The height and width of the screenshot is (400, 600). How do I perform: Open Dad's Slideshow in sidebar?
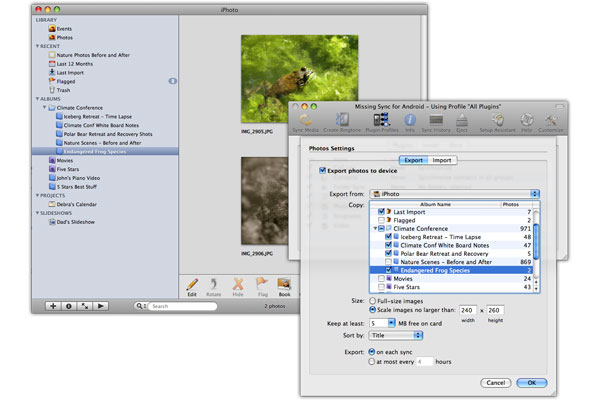click(72, 222)
